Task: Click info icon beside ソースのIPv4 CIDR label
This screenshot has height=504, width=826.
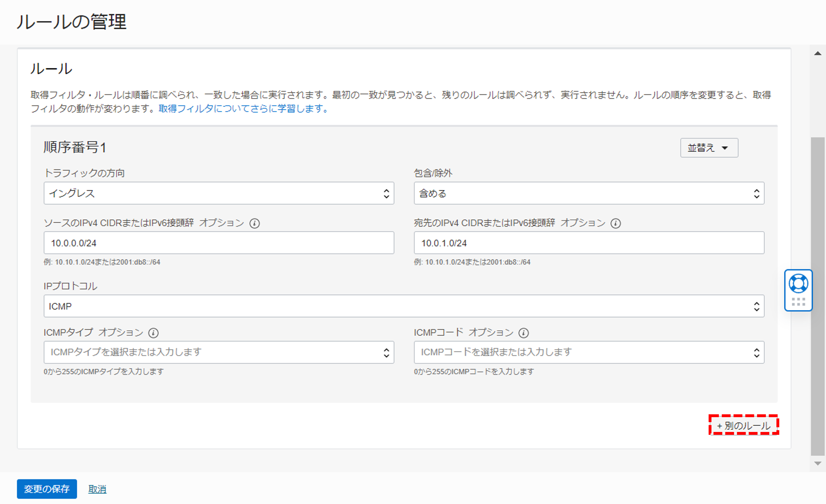Action: coord(254,223)
